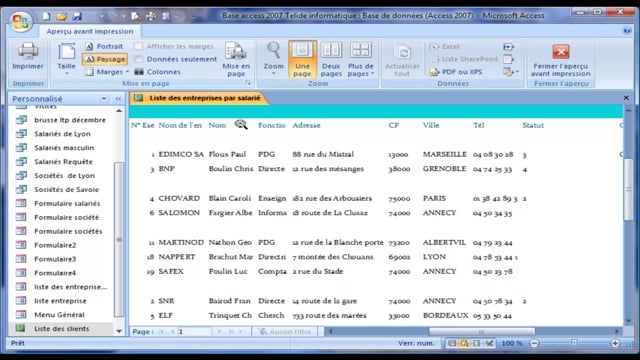Click the zoom slider handle

pyautogui.click(x=574, y=343)
